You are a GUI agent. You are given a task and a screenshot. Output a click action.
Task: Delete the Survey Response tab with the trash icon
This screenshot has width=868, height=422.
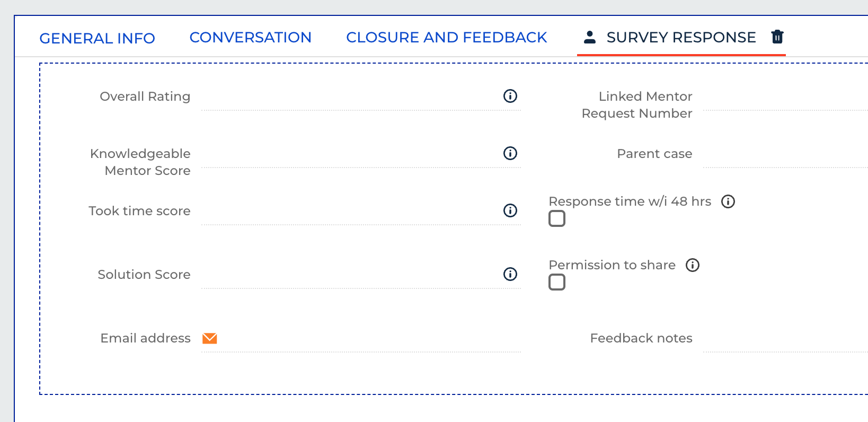[777, 37]
